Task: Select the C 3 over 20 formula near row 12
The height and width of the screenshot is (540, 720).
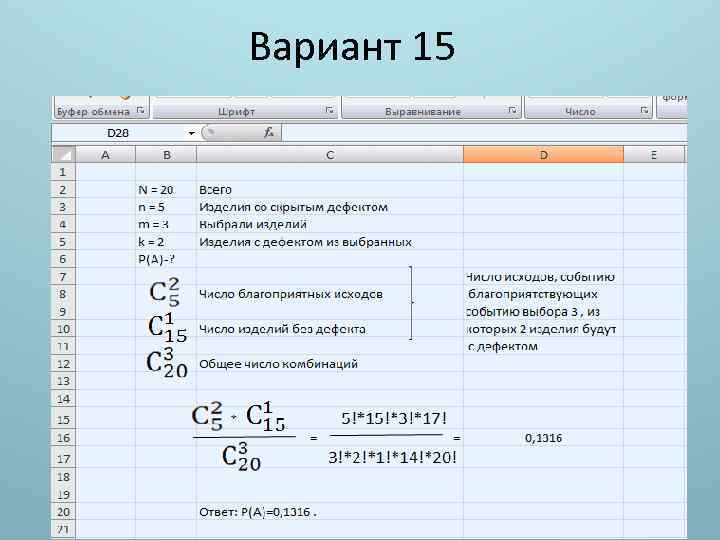Action: [x=167, y=363]
